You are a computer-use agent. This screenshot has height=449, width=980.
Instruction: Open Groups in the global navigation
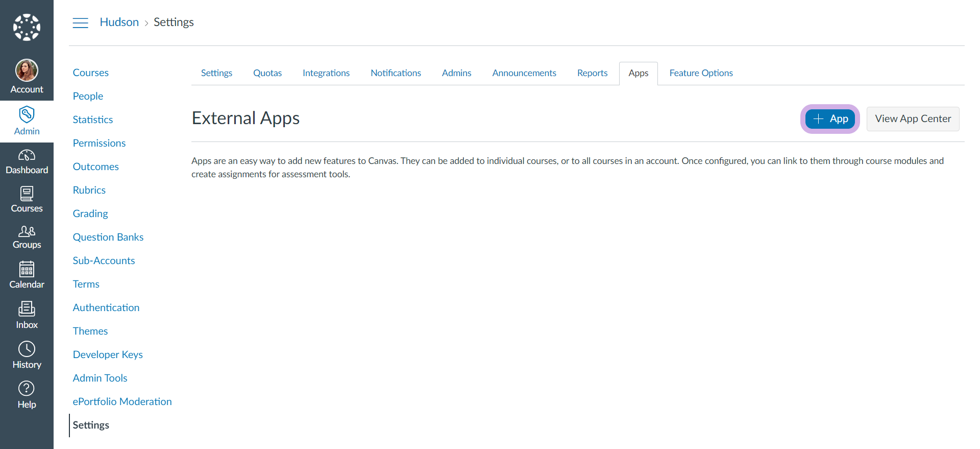pyautogui.click(x=27, y=238)
